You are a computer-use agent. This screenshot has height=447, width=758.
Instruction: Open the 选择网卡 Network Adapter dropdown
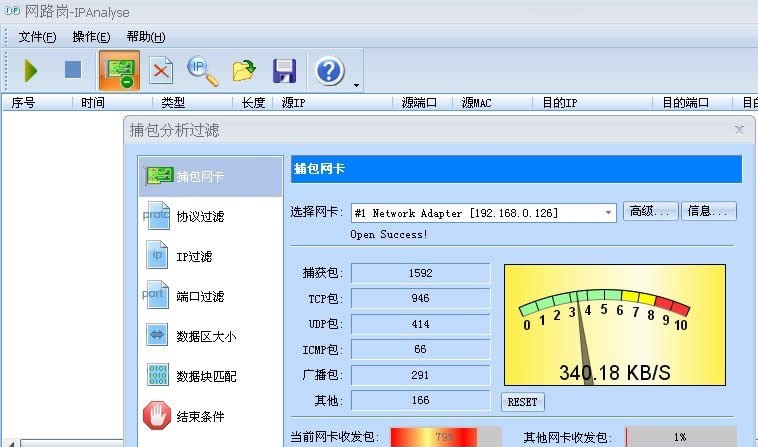coord(483,213)
